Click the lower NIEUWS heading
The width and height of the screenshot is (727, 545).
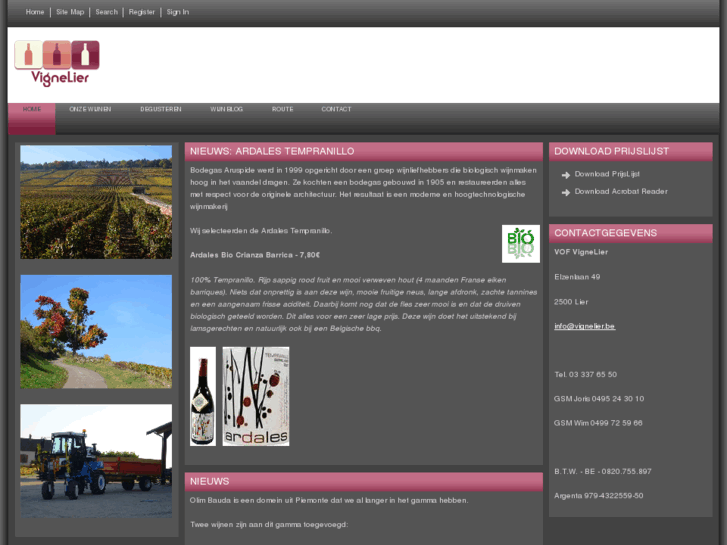pyautogui.click(x=210, y=481)
